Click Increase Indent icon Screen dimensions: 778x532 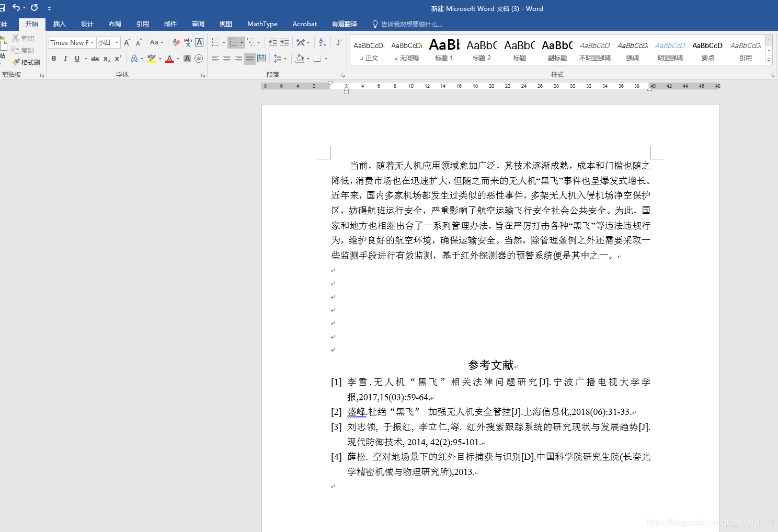[284, 42]
